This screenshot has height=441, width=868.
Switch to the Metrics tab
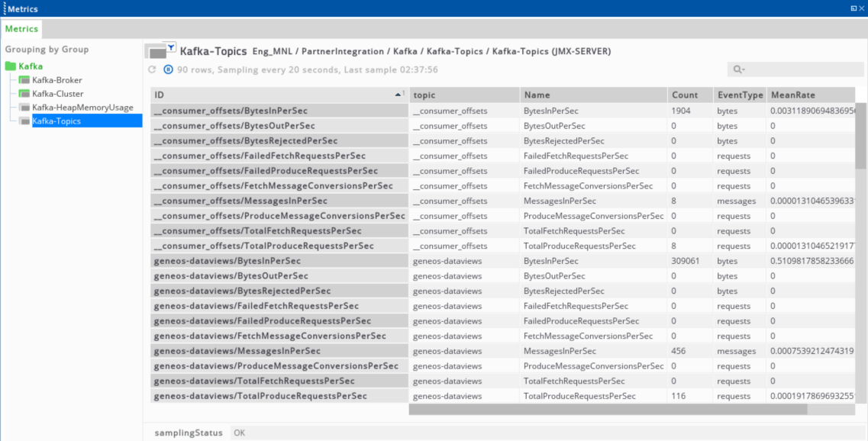21,29
